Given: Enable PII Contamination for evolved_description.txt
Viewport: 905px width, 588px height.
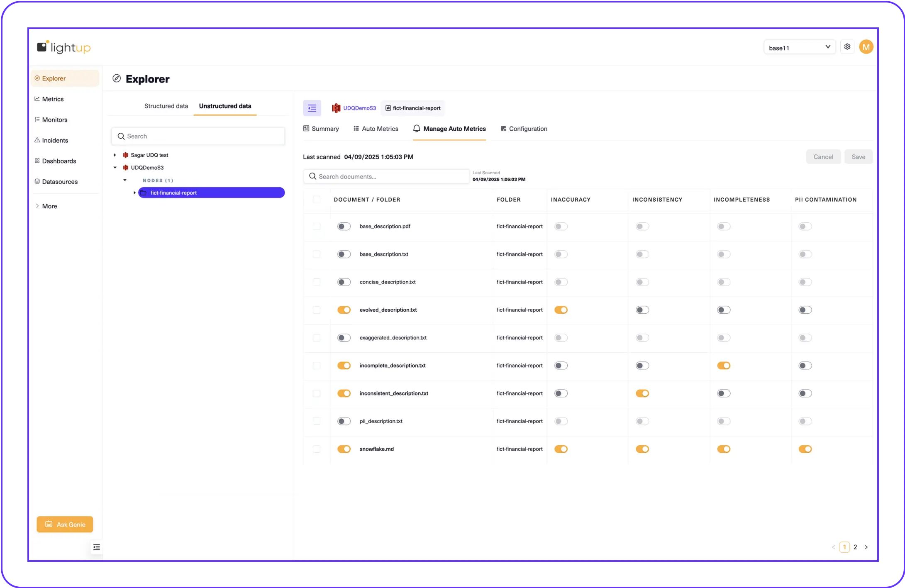Looking at the screenshot, I should tap(805, 310).
